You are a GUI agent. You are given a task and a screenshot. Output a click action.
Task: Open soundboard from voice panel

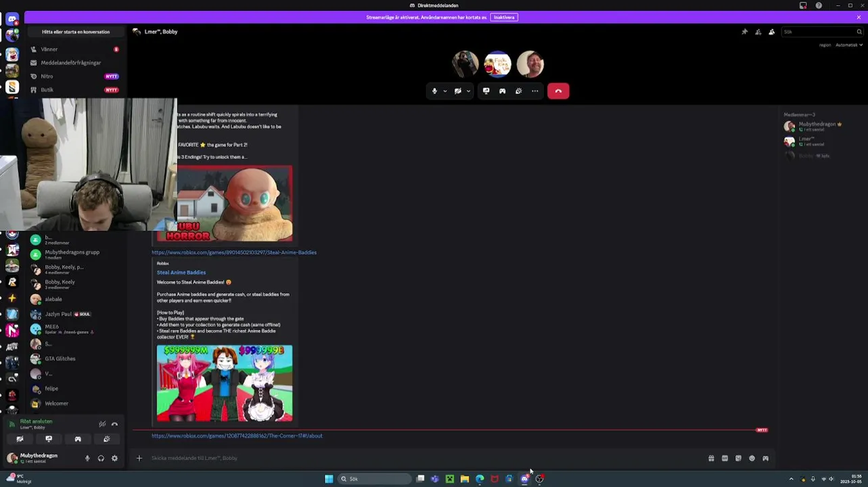tap(107, 439)
